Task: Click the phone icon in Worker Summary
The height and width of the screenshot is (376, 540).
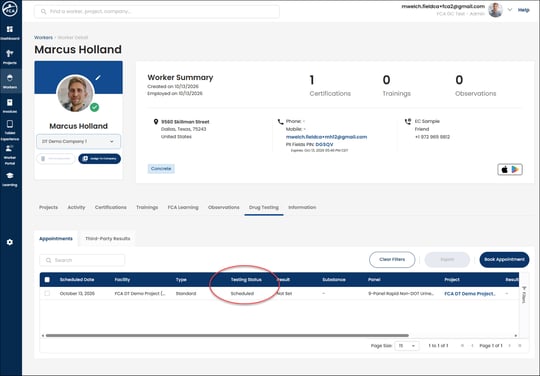Action: pyautogui.click(x=280, y=122)
